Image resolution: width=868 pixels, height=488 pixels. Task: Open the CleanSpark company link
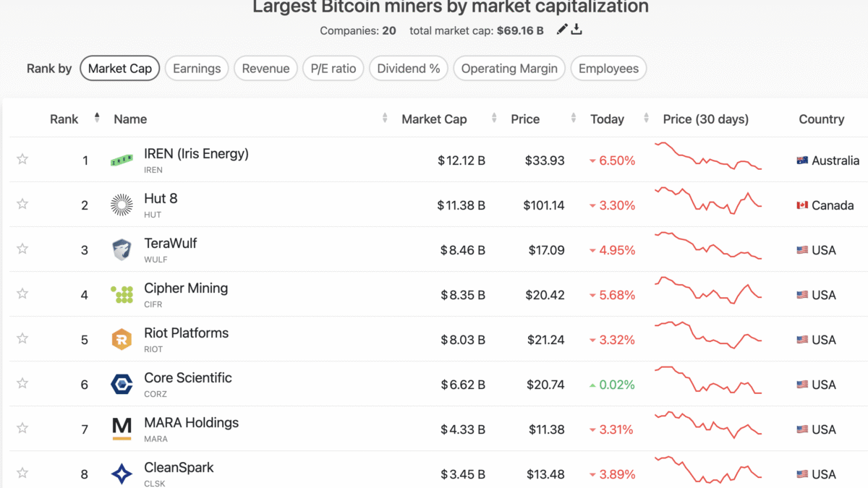coord(179,468)
